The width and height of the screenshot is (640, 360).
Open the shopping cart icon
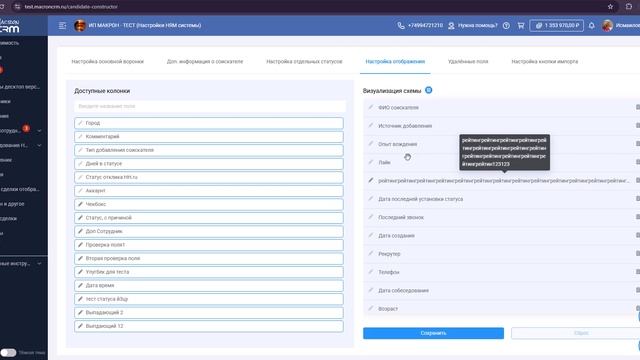tap(521, 25)
